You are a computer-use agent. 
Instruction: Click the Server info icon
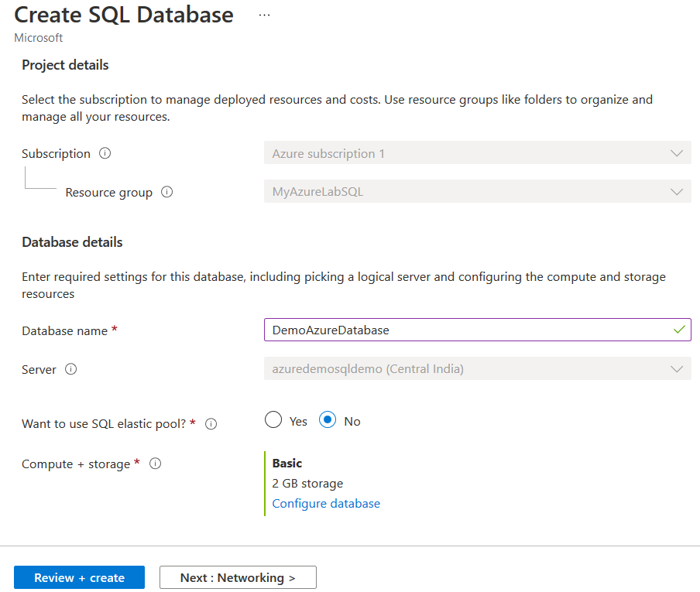[x=71, y=369]
